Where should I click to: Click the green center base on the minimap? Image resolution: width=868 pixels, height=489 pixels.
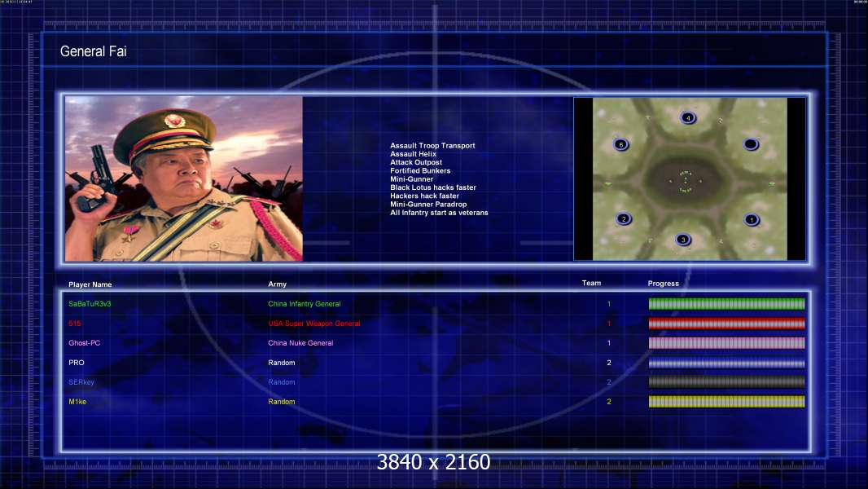tap(686, 181)
